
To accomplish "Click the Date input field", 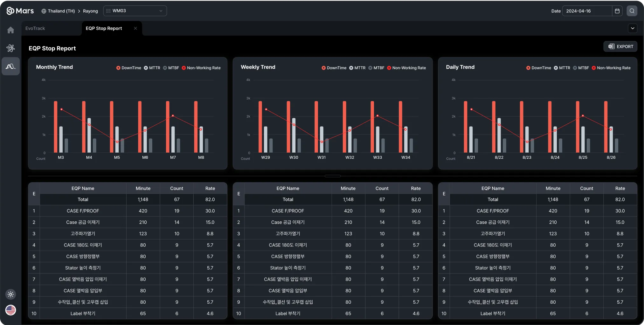I will point(587,11).
